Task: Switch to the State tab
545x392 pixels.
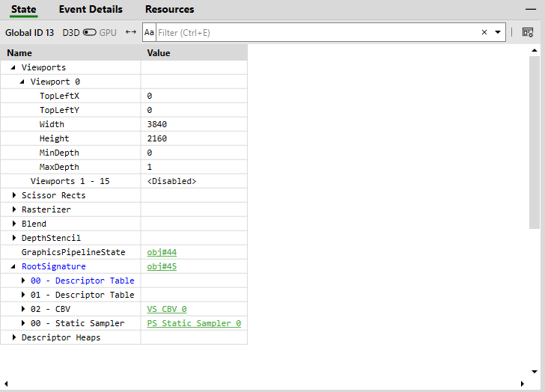Action: coord(23,10)
